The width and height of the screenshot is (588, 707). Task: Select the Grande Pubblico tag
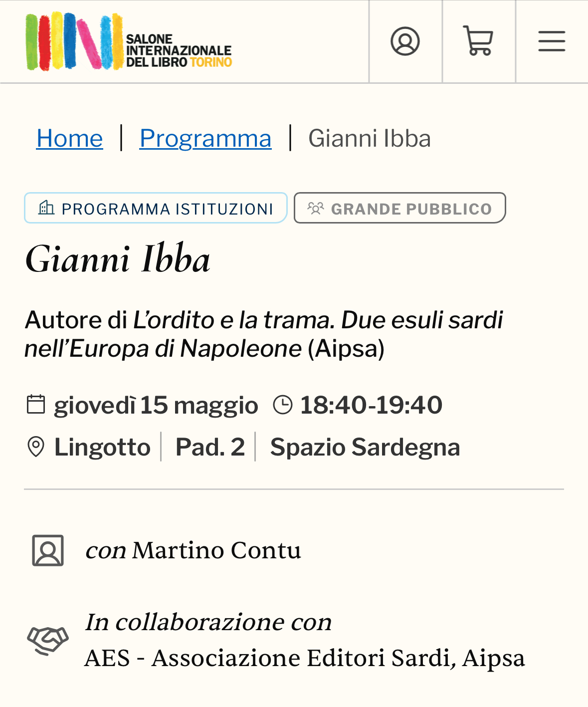click(400, 208)
